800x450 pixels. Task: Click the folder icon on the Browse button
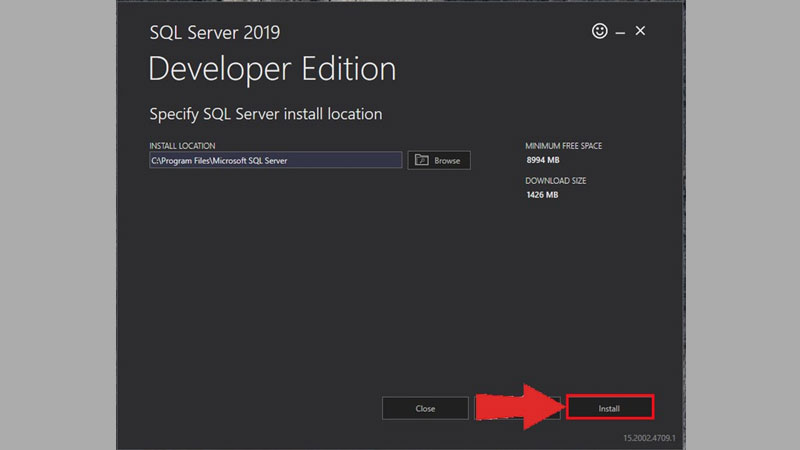click(x=421, y=160)
